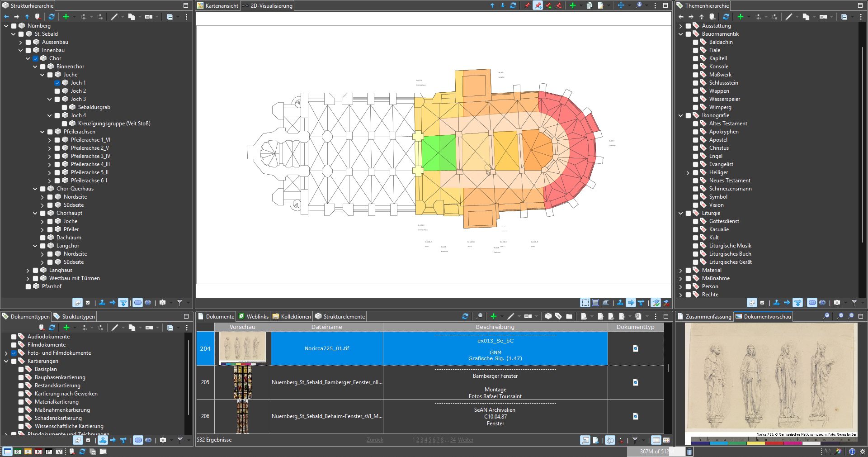868x457 pixels.
Task: Click the pencil edit icon in the Themenhierarchie toolbar
Action: point(788,17)
